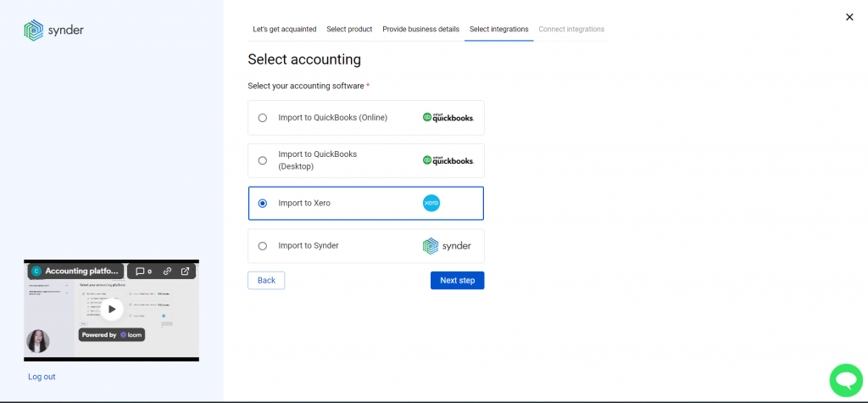This screenshot has height=403, width=868.
Task: Click the Powered by Loom badge
Action: point(112,335)
